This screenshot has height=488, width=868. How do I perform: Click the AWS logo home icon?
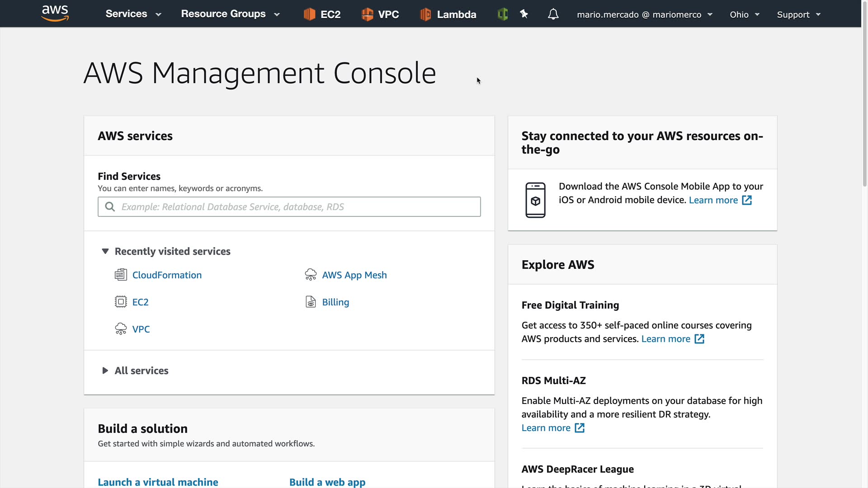point(55,14)
